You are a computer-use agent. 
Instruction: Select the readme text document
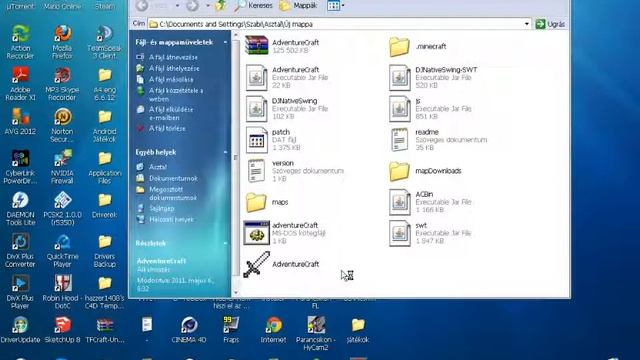(x=438, y=140)
